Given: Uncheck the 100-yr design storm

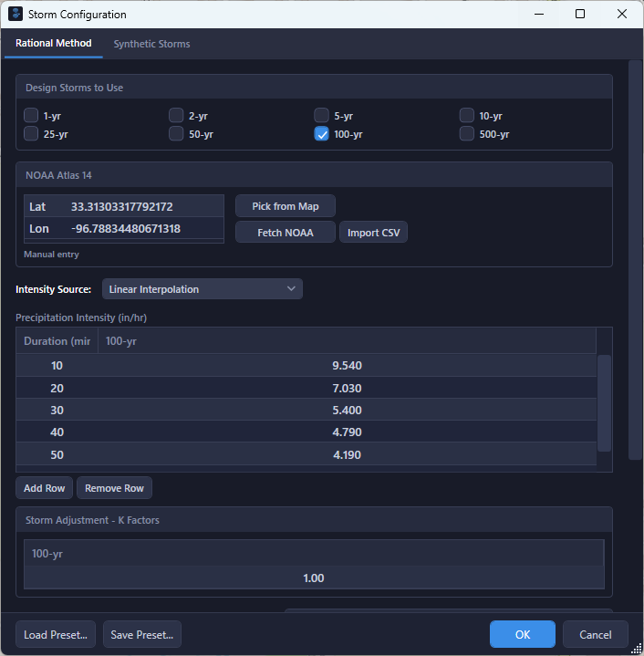Looking at the screenshot, I should point(321,133).
